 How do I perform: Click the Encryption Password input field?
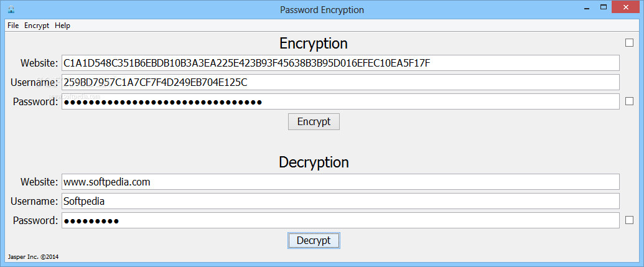(x=340, y=101)
